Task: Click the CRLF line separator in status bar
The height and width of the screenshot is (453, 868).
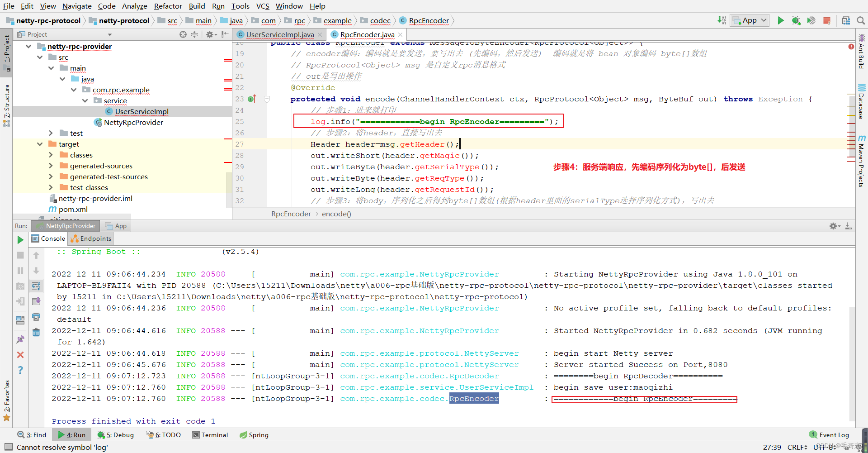Action: click(797, 447)
